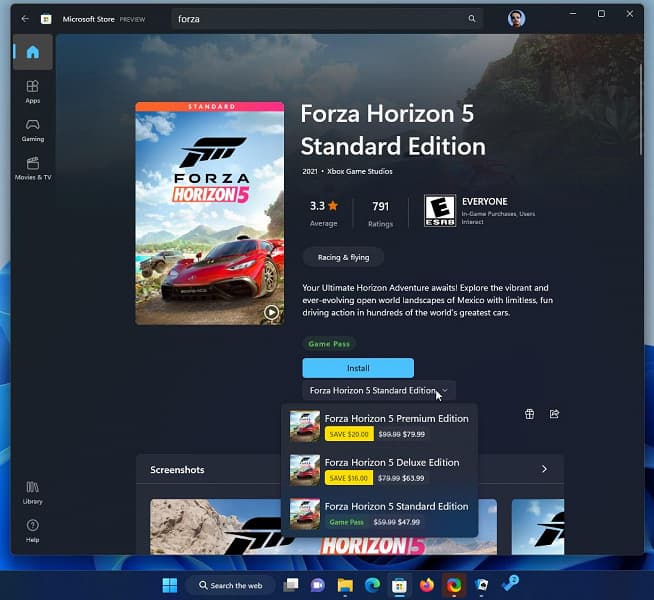This screenshot has height=600, width=654.
Task: Open Movies & TV in sidebar
Action: point(33,168)
